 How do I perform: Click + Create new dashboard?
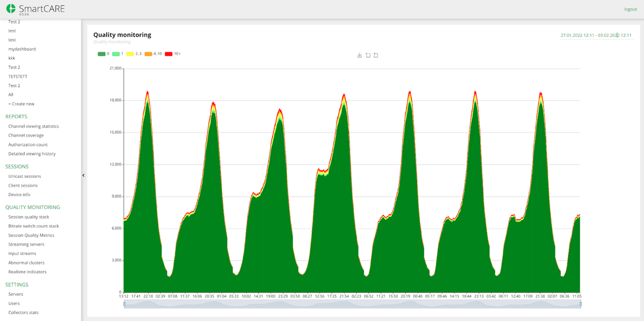click(x=21, y=104)
